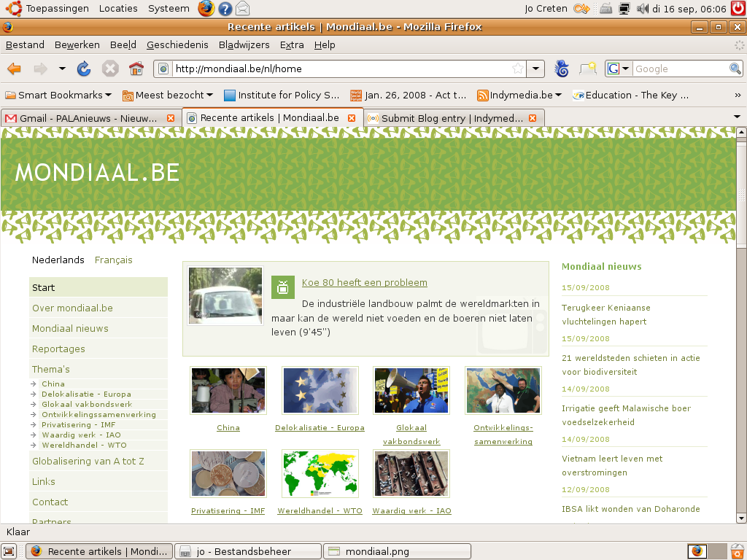
Task: Click the Forward arrow navigation button
Action: pos(41,69)
